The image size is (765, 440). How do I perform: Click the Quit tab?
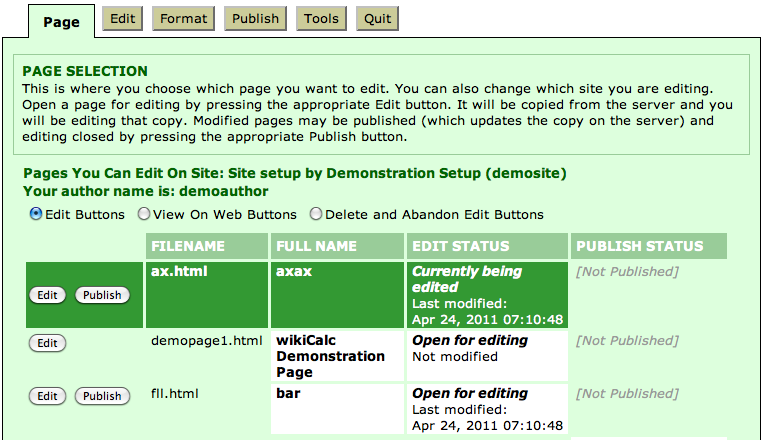(377, 18)
